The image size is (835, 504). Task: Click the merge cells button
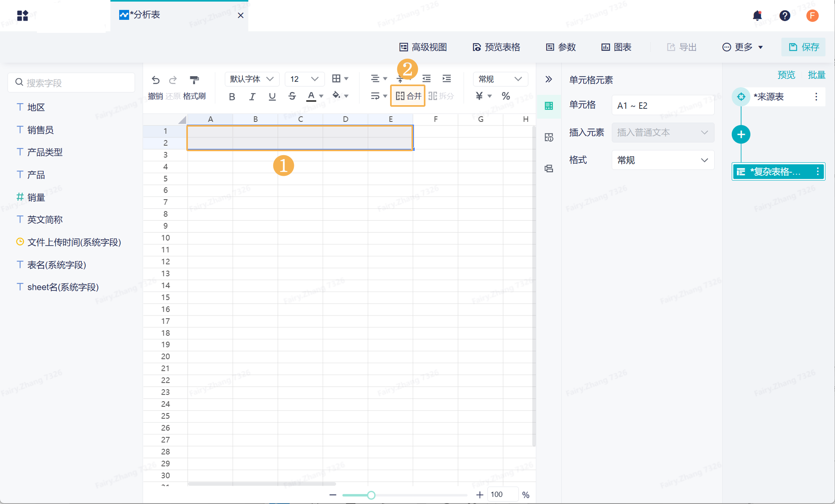click(408, 96)
